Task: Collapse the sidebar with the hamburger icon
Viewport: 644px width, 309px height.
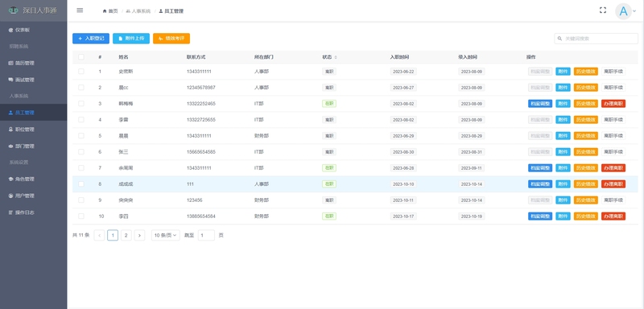Action: [x=80, y=10]
